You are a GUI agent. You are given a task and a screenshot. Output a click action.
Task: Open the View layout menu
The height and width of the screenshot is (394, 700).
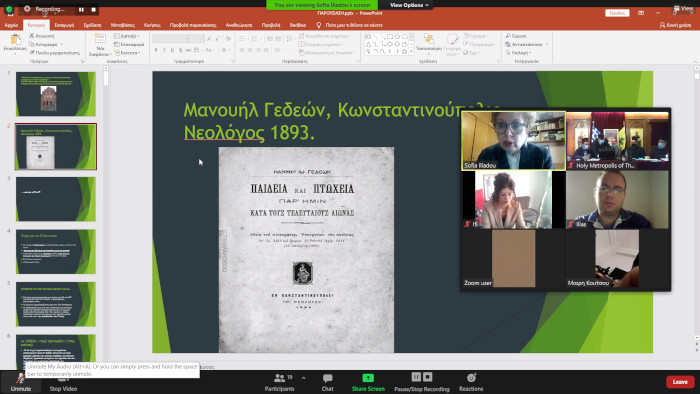683,8
